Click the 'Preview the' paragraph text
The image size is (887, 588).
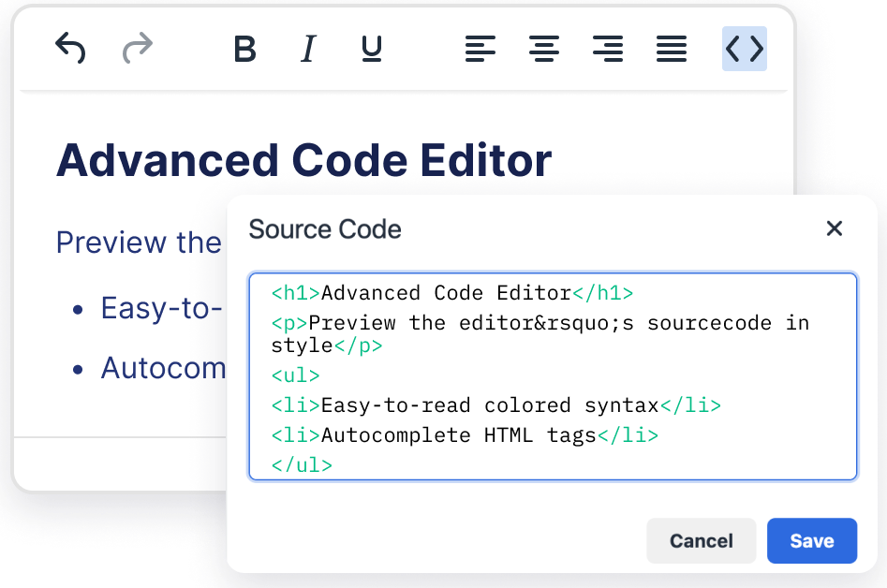pos(138,243)
